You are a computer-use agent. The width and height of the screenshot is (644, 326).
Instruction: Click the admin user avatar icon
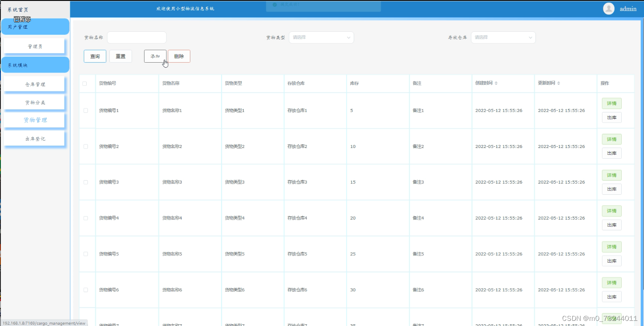pyautogui.click(x=608, y=9)
